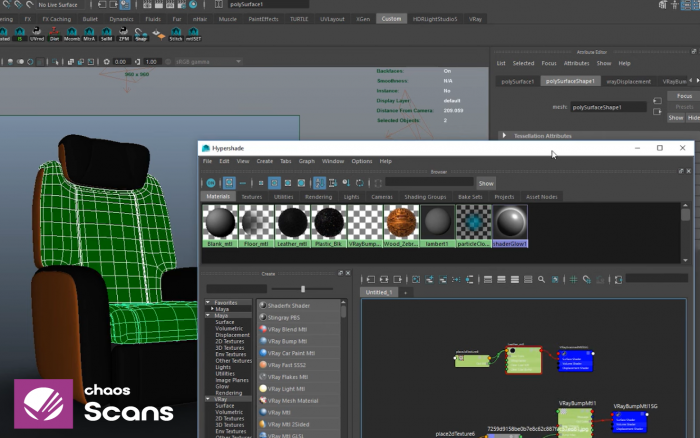Open the Hypershade Graph menu
Image resolution: width=700 pixels, height=438 pixels.
click(x=306, y=161)
